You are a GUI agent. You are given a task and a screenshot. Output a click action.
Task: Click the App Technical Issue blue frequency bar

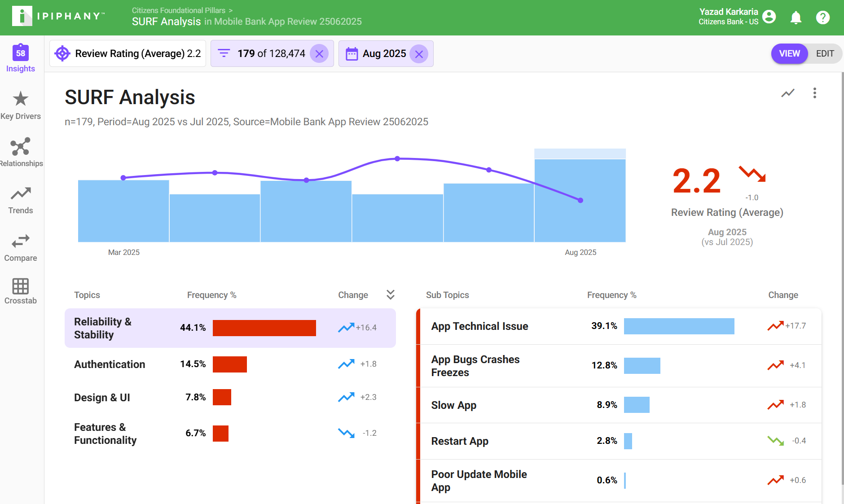pos(679,326)
